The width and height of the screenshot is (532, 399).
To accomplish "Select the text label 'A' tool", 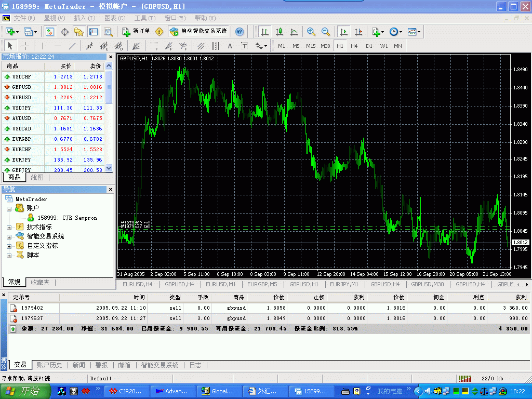I will (230, 46).
